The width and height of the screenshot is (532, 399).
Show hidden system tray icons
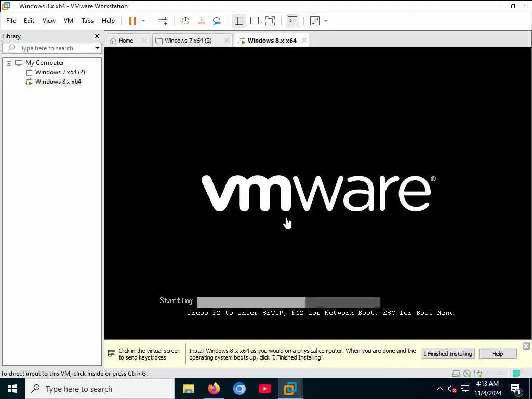(x=440, y=389)
